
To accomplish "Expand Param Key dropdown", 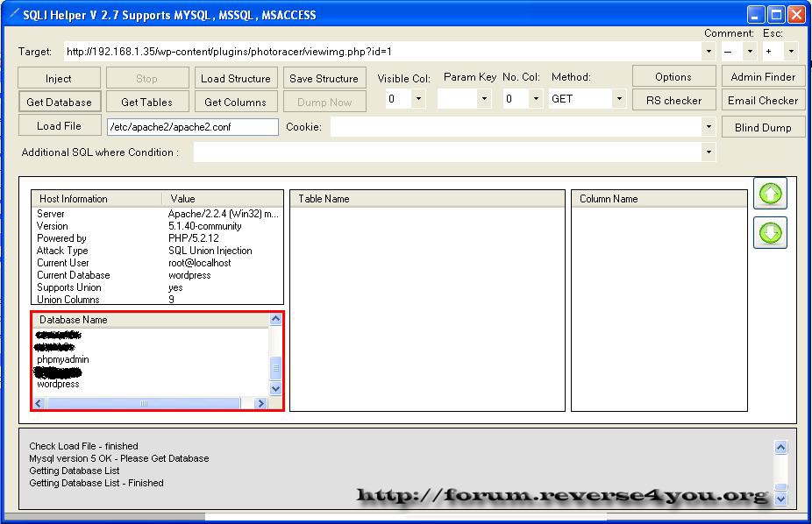I will click(484, 98).
